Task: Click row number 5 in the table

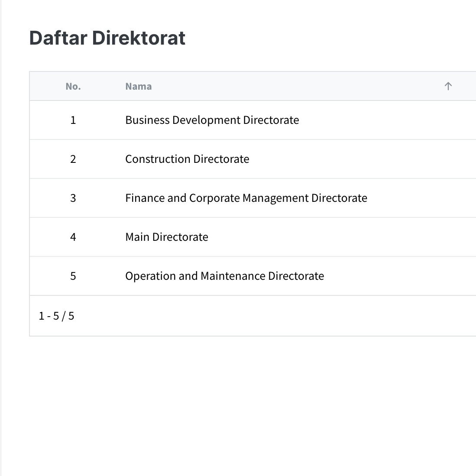Action: click(73, 276)
